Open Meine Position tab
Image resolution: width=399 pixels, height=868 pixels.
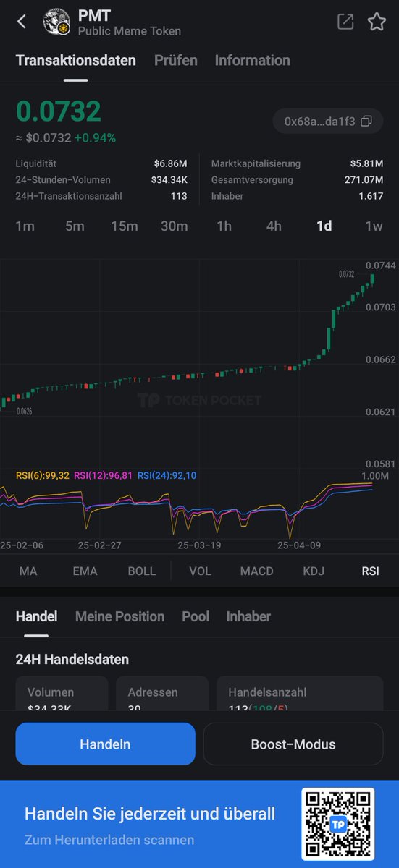pos(119,616)
